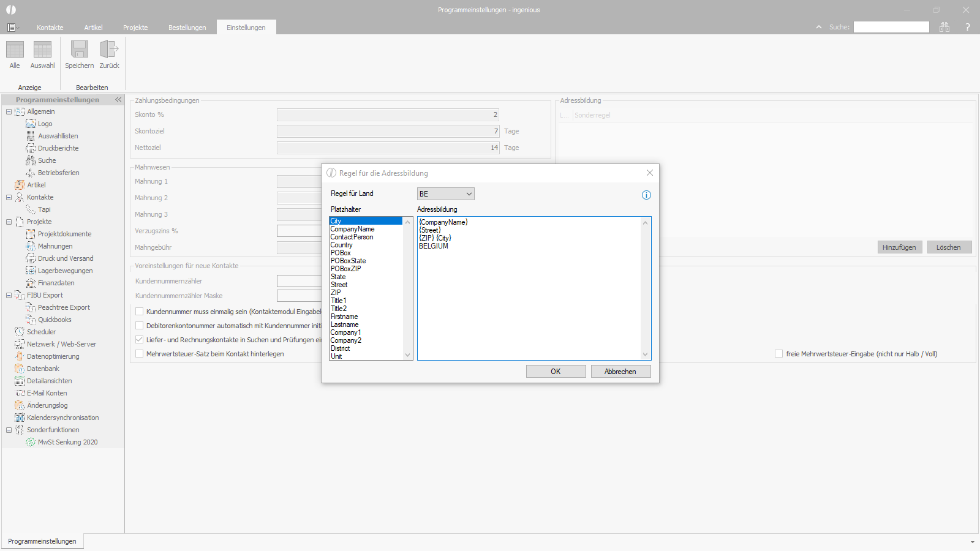Click into Adressbildung text area
The image size is (980, 551).
pyautogui.click(x=529, y=288)
